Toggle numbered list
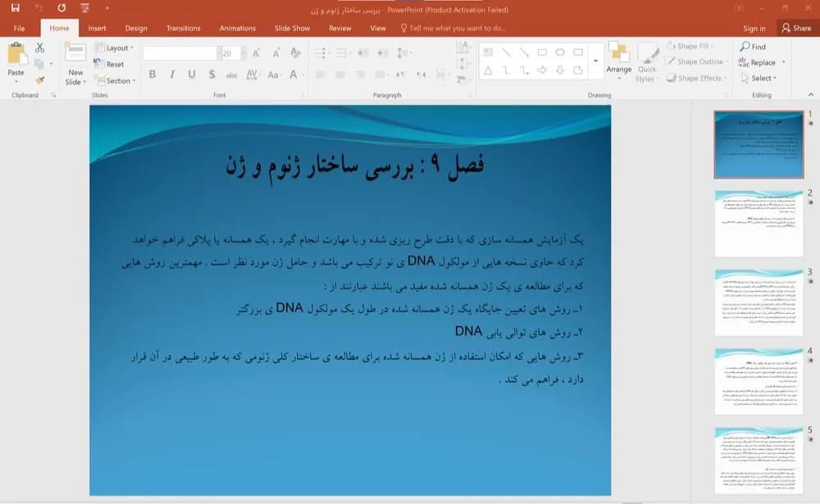 (343, 52)
